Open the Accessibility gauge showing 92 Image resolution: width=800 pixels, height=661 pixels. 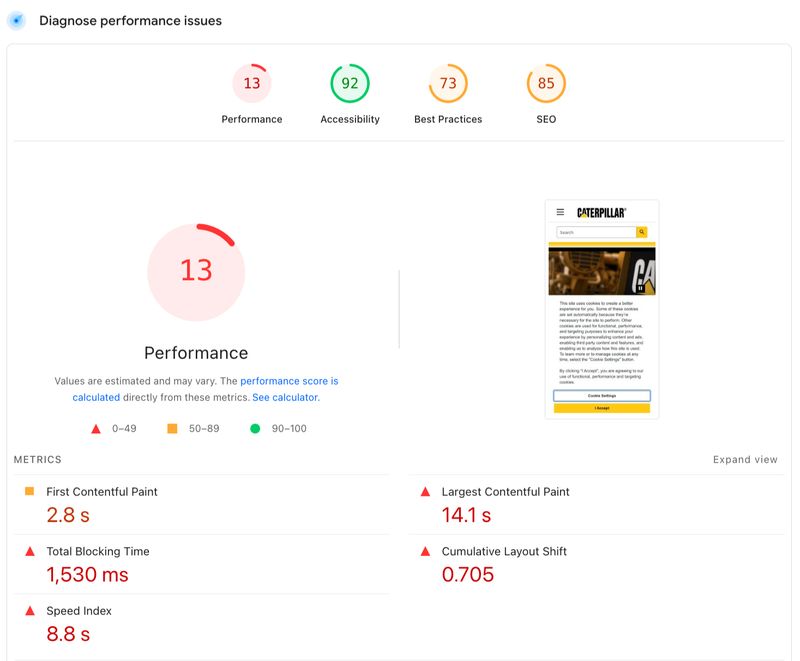click(348, 83)
